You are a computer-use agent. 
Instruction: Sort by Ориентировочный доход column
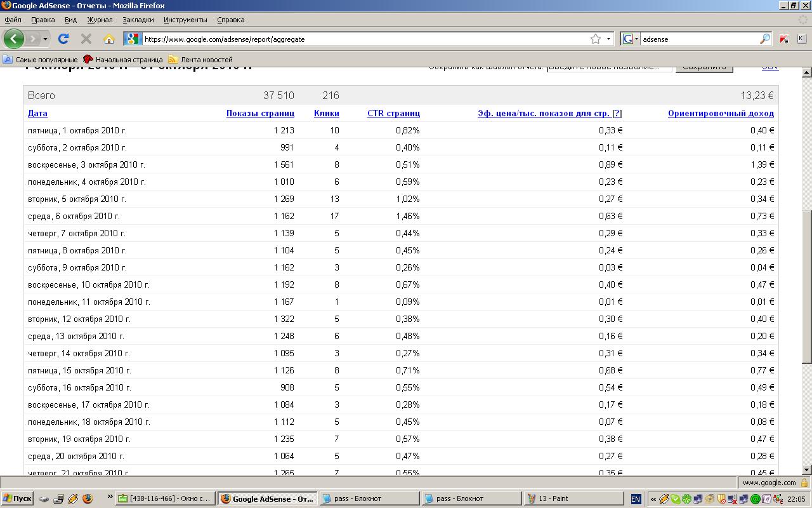pyautogui.click(x=720, y=113)
